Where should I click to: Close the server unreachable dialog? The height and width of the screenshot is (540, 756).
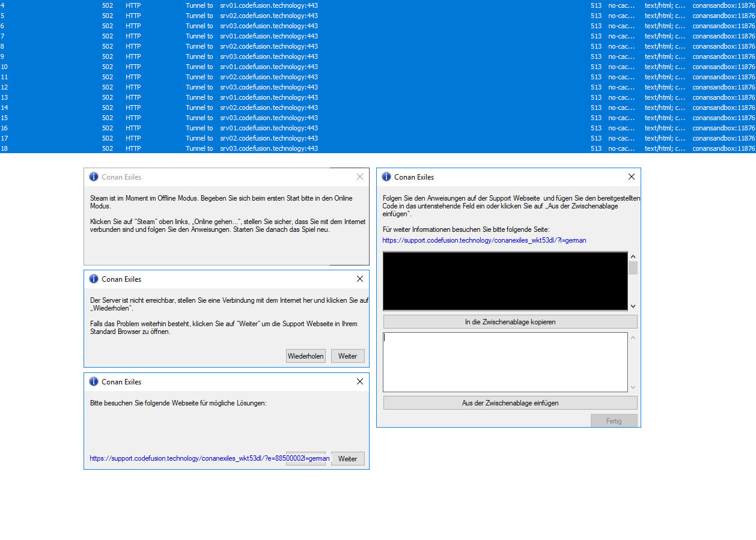click(x=359, y=279)
